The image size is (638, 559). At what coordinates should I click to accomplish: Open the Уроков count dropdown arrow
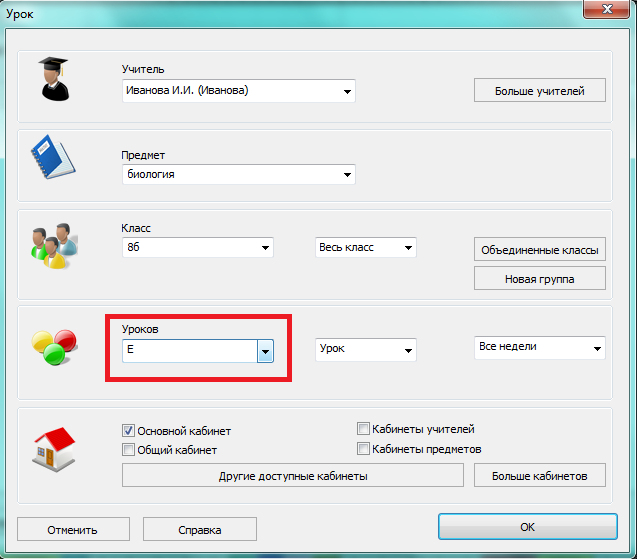(x=265, y=351)
